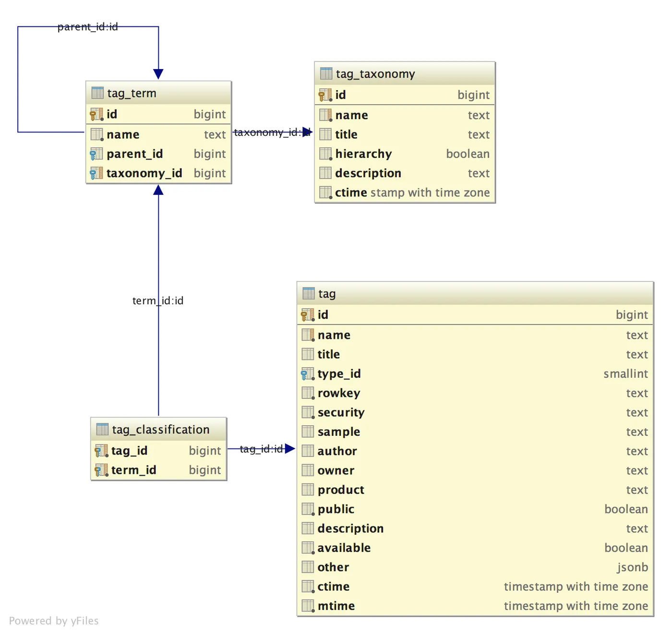Click timestamp type of tag ctime
672x635 pixels.
tap(576, 587)
